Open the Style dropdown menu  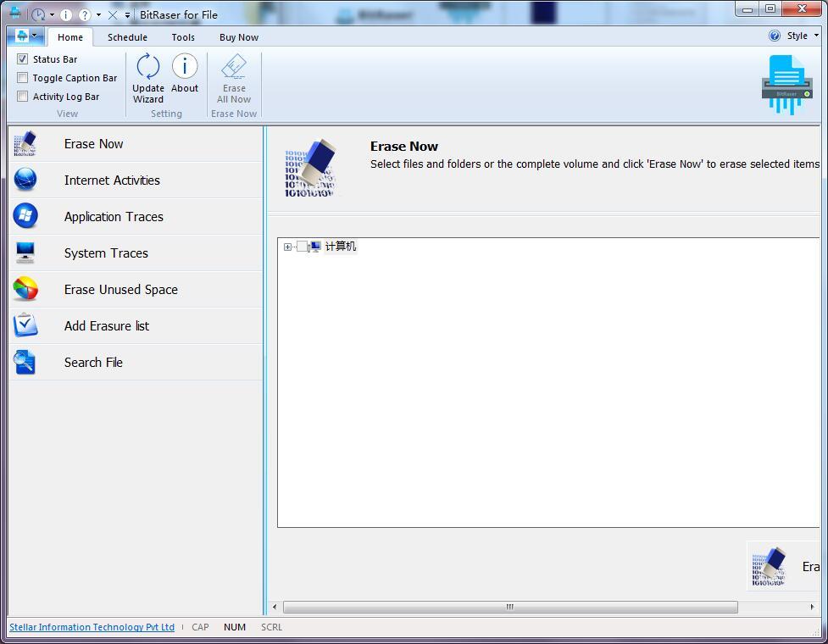point(803,36)
